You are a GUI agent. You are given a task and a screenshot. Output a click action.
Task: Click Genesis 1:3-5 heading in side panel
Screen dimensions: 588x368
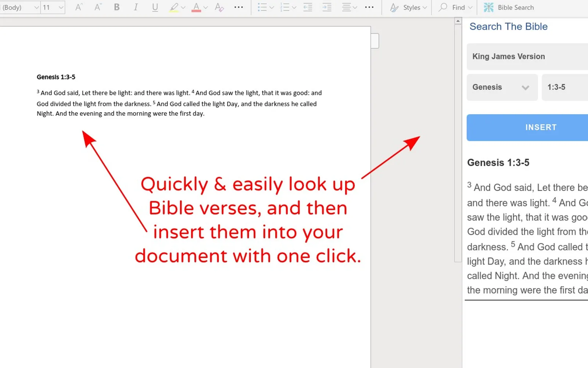(x=498, y=163)
